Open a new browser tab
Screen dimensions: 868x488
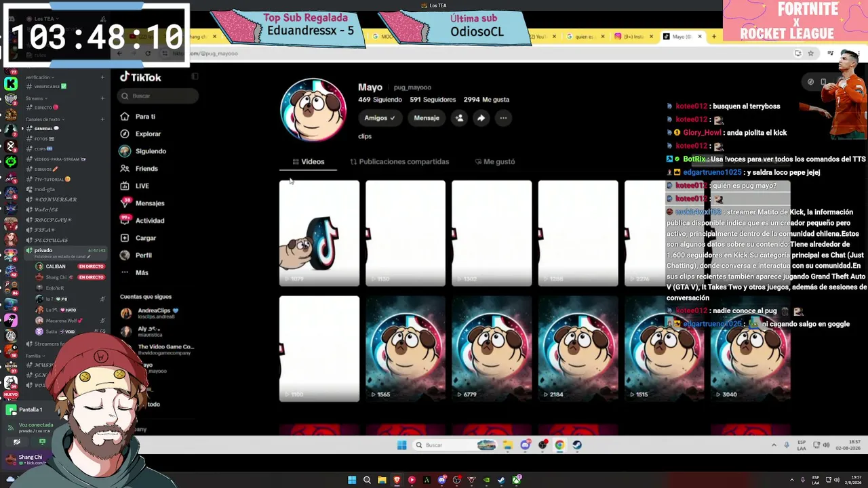[x=713, y=37]
